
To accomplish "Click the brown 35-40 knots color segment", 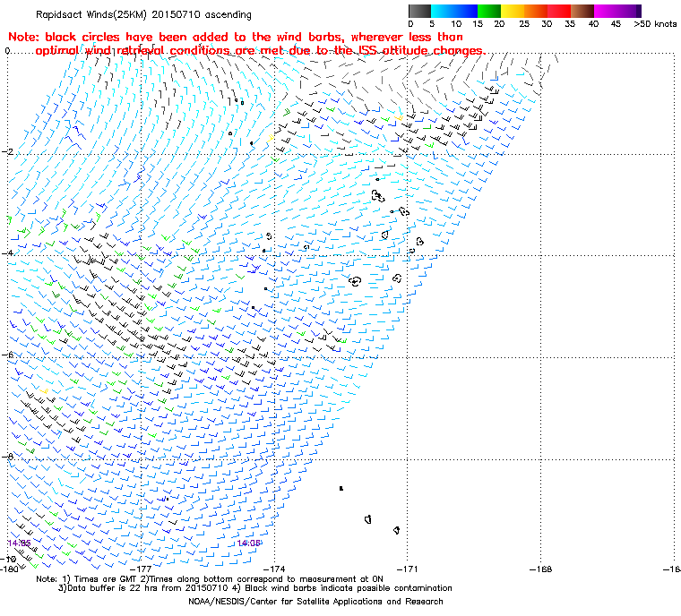I will pyautogui.click(x=582, y=11).
